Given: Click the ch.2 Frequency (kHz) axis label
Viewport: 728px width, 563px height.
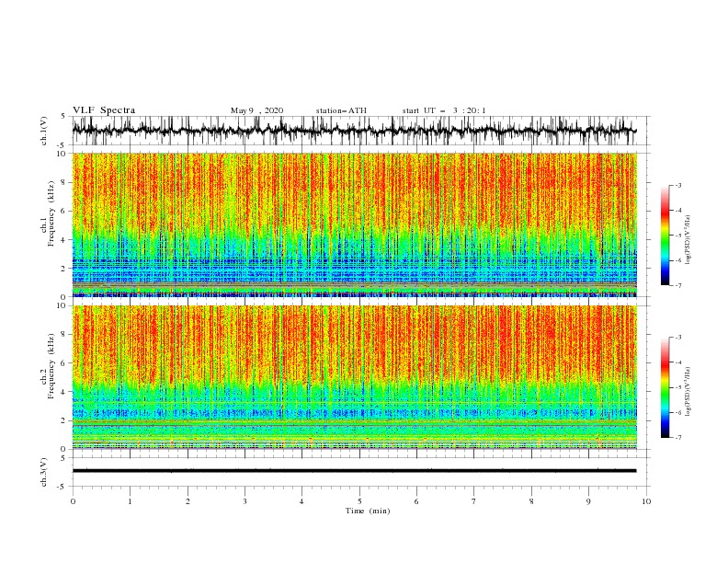Looking at the screenshot, I should [48, 366].
